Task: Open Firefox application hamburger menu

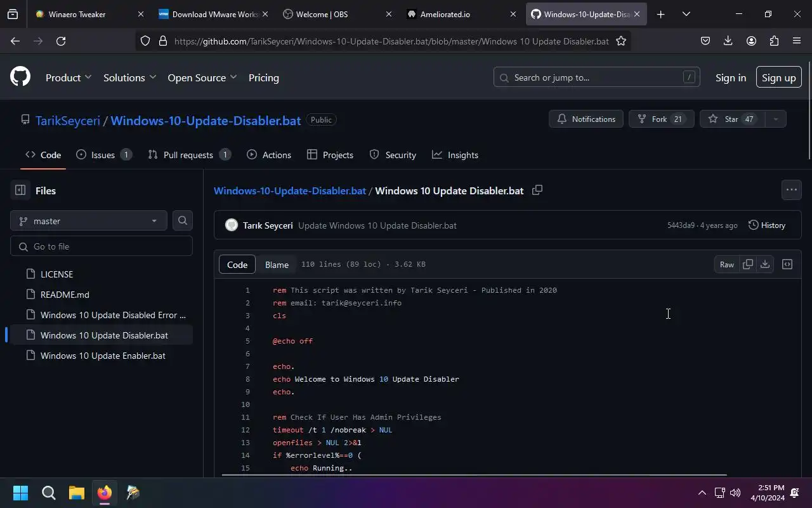Action: coord(797,41)
